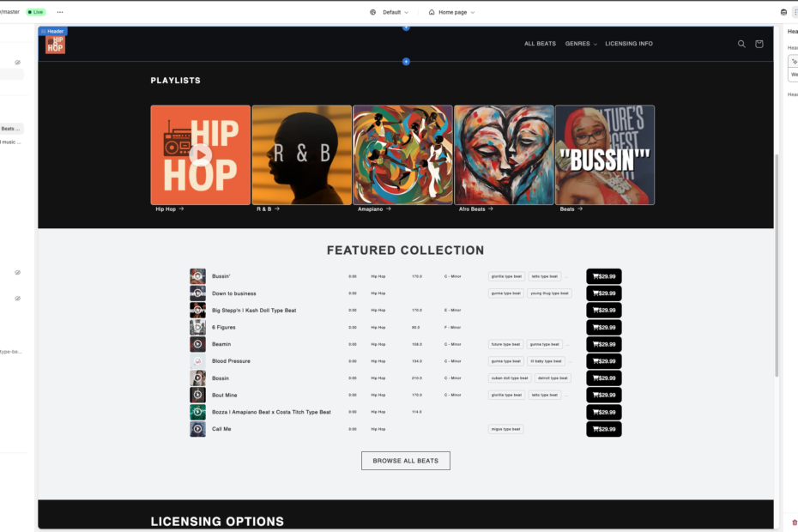This screenshot has width=798, height=532.
Task: Click cart button for Call Me $29.99
Action: tap(603, 429)
